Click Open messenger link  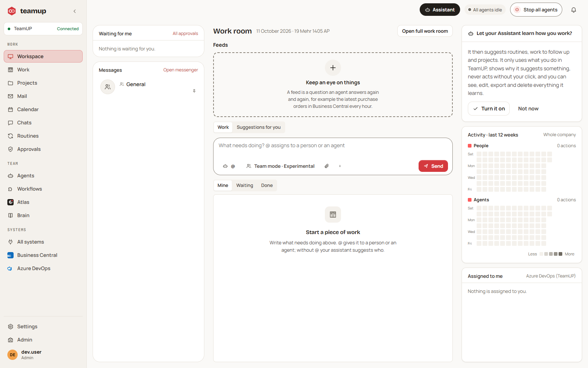point(180,70)
